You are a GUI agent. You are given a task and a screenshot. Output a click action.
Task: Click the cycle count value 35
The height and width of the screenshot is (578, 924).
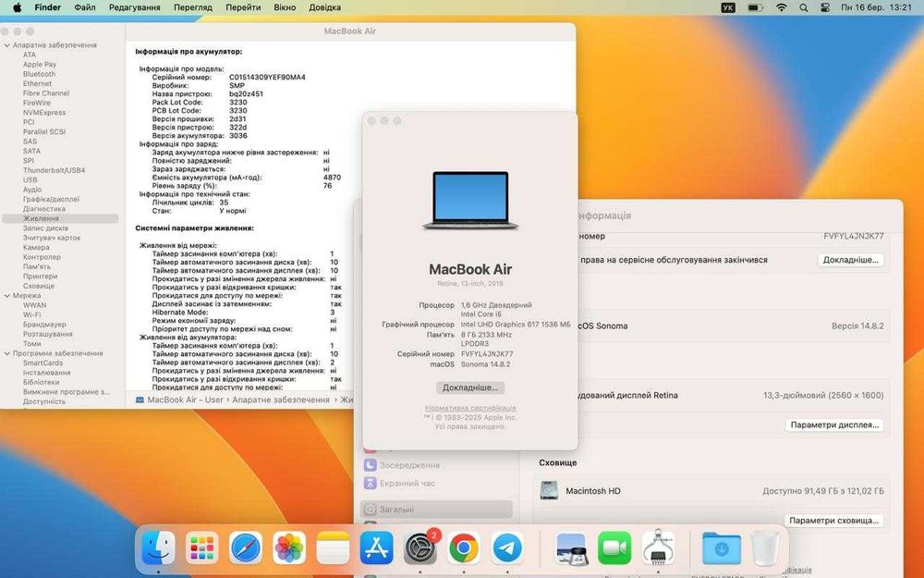[224, 203]
